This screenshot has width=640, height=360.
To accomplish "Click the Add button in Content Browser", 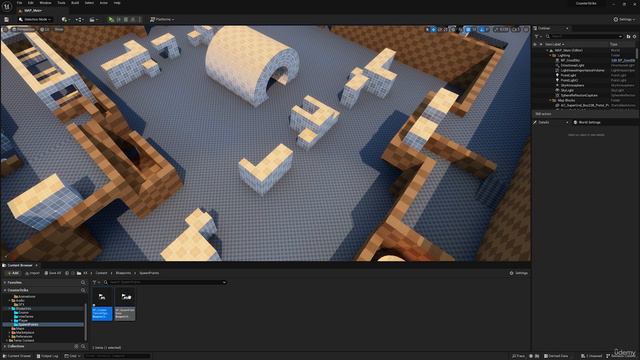I will tap(13, 273).
